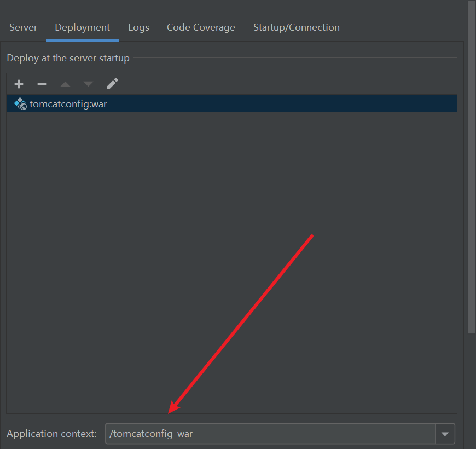This screenshot has height=449, width=476.
Task: Select the Deployment tab
Action: [x=82, y=27]
